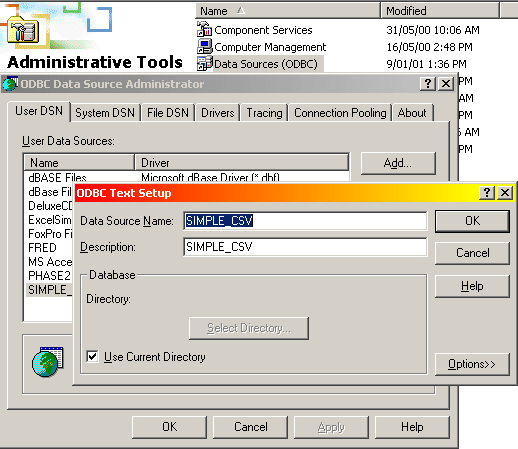
Task: Click the Administrative Tools folder icon
Action: 23,30
